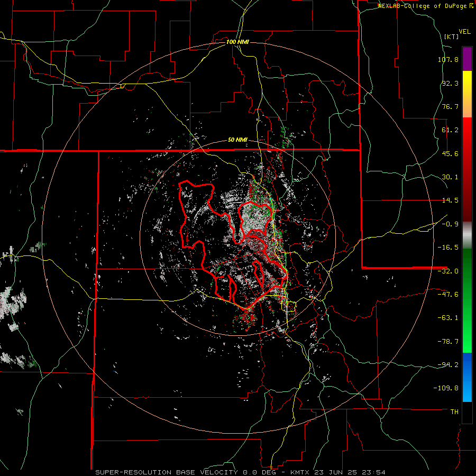Image resolution: width=476 pixels, height=476 pixels.
Task: Click the TH threshold label
Action: (x=454, y=411)
